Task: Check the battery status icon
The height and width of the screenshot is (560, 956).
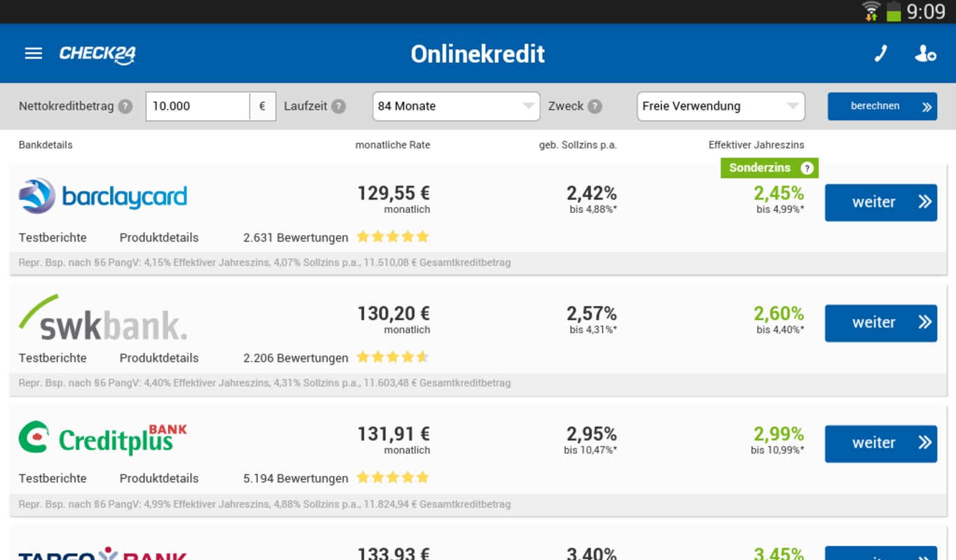Action: click(x=894, y=11)
